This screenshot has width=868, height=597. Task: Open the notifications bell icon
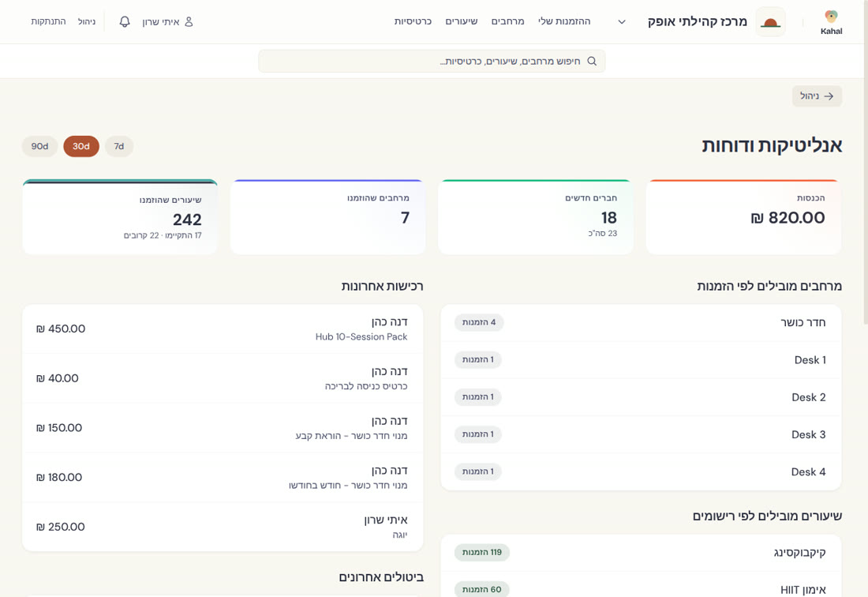(125, 21)
